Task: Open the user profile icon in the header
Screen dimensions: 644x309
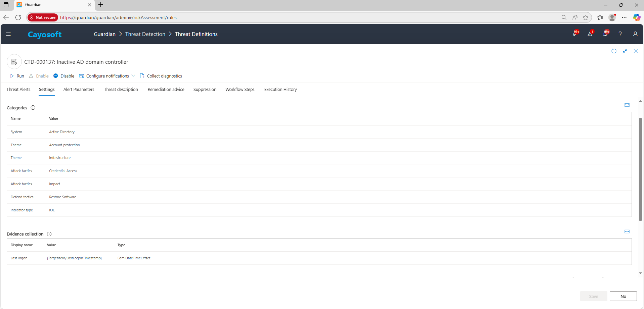Action: (x=635, y=34)
